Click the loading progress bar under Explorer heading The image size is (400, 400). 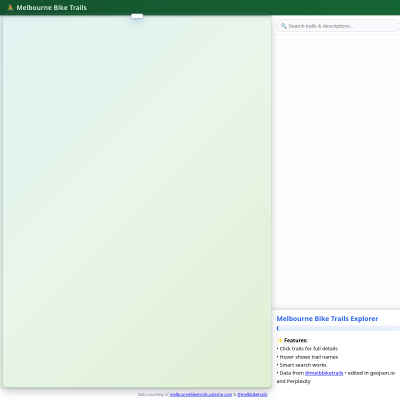[x=338, y=328]
